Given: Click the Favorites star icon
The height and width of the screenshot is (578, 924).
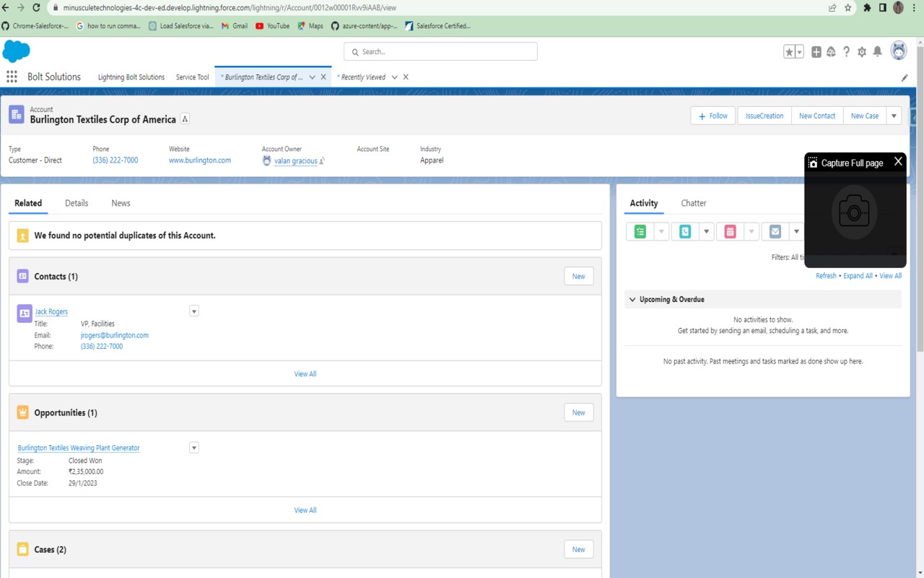Looking at the screenshot, I should click(790, 52).
